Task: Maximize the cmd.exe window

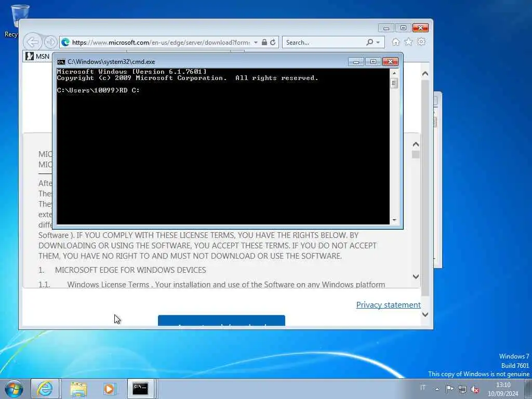Action: click(x=373, y=62)
